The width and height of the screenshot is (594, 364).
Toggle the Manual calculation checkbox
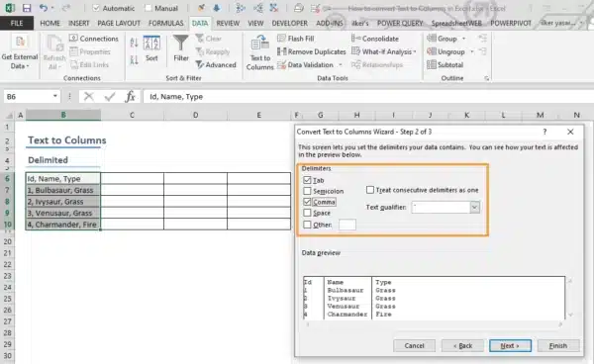[148, 8]
